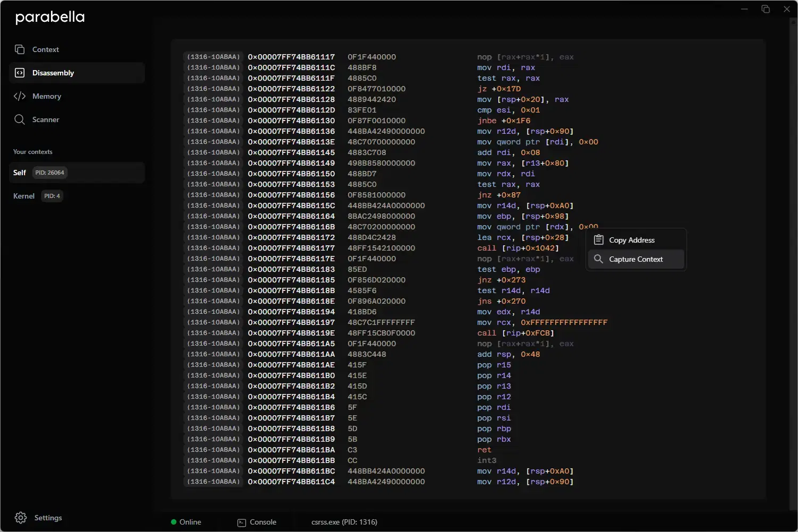Toggle the green Online status indicator
This screenshot has width=798, height=532.
[173, 522]
